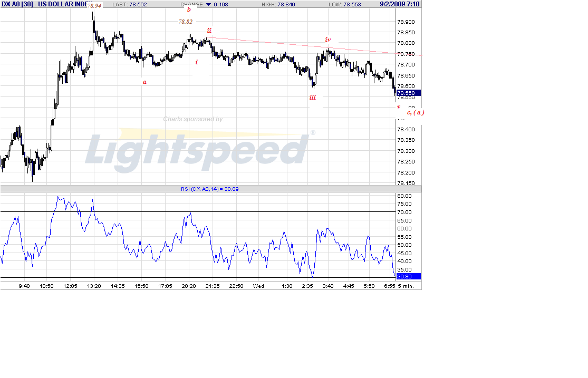
Task: Click the 78.650 price axis label
Action: point(406,76)
